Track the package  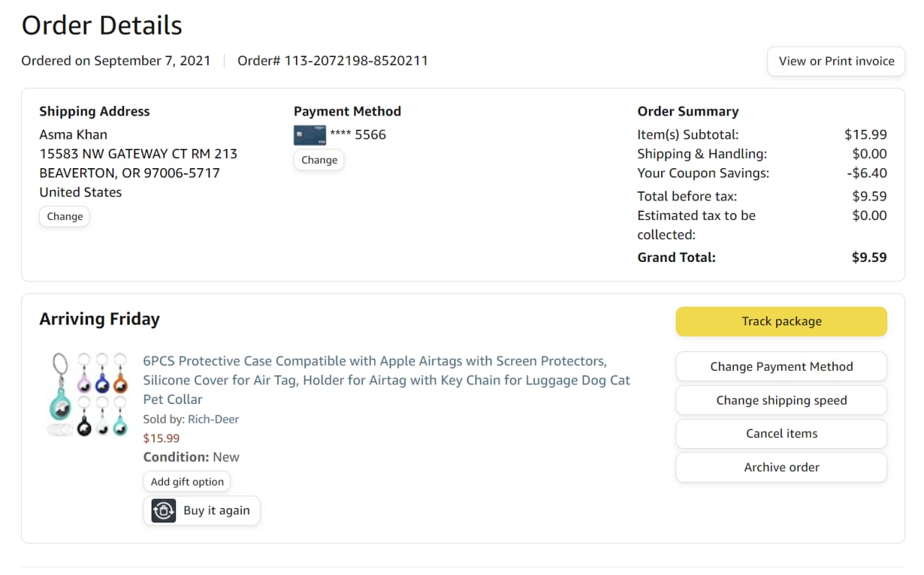(x=781, y=322)
